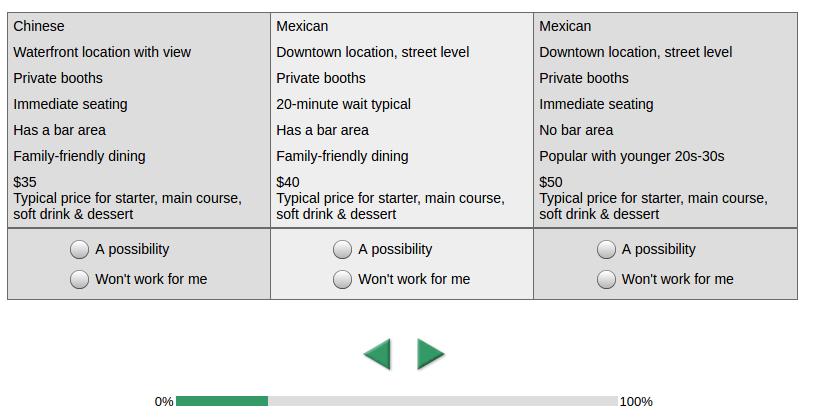Click the "20-minute wait typical" attribute
The height and width of the screenshot is (418, 814).
[x=343, y=104]
